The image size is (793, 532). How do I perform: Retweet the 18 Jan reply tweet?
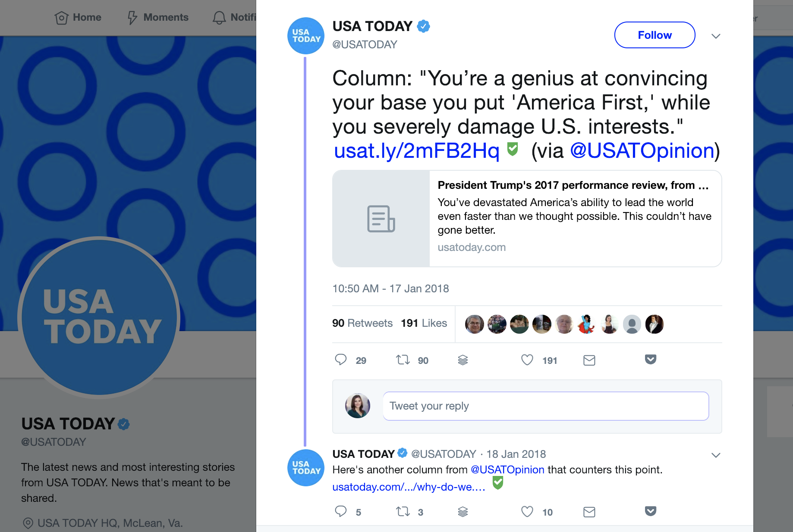click(x=403, y=511)
